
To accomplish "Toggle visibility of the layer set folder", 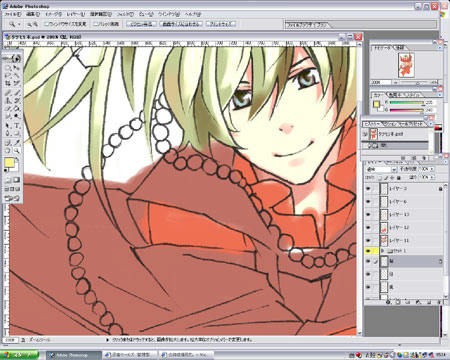I will coord(368,251).
